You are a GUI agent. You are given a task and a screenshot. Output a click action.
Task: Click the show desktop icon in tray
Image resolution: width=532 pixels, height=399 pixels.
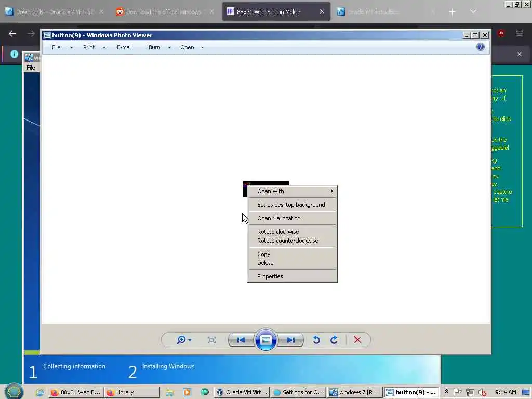point(526,393)
